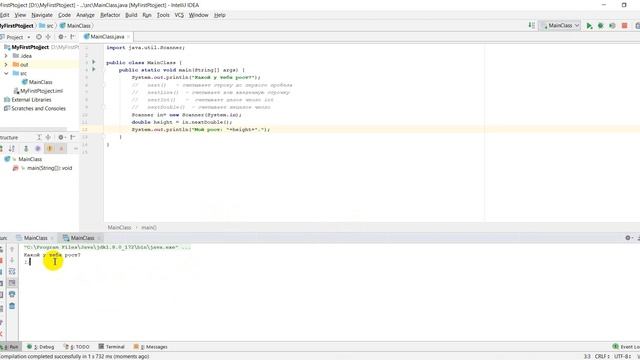Open the Tools menu
Viewport: 640px width, 360px height.
tap(163, 15)
